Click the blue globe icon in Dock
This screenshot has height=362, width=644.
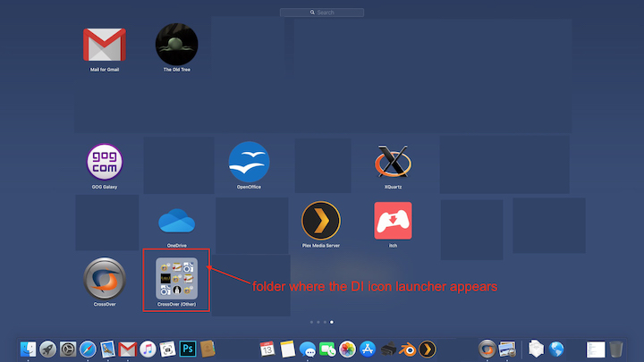pos(556,349)
